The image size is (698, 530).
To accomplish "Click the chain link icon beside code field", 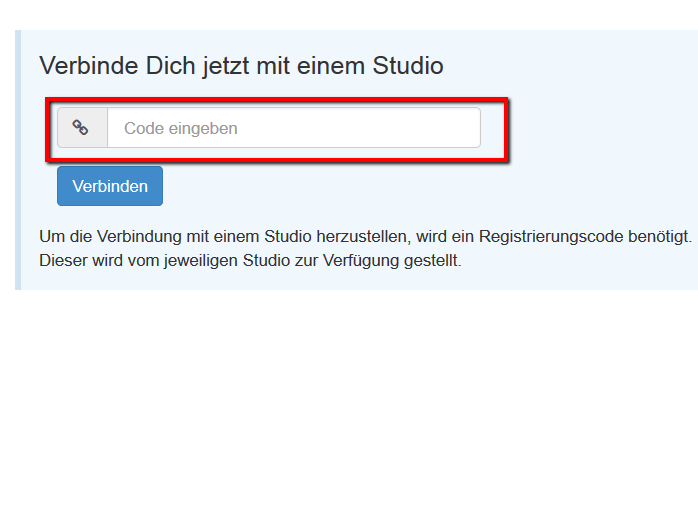I will coord(80,128).
